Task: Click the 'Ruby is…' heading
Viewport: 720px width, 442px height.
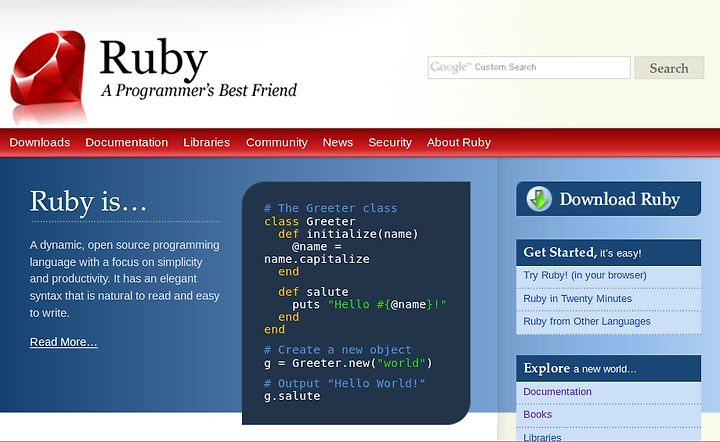Action: tap(88, 202)
